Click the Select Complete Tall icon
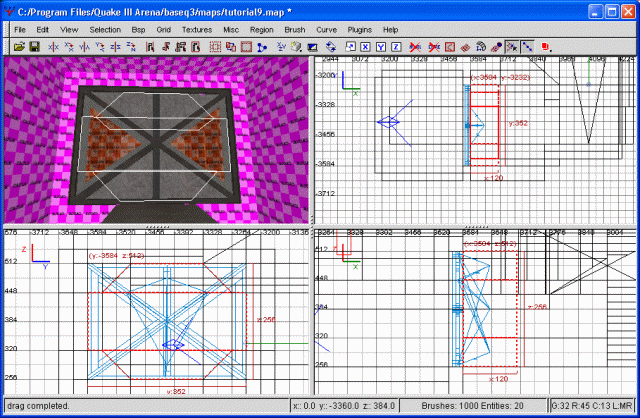Viewport: 640px width, 418px height. tap(150, 47)
